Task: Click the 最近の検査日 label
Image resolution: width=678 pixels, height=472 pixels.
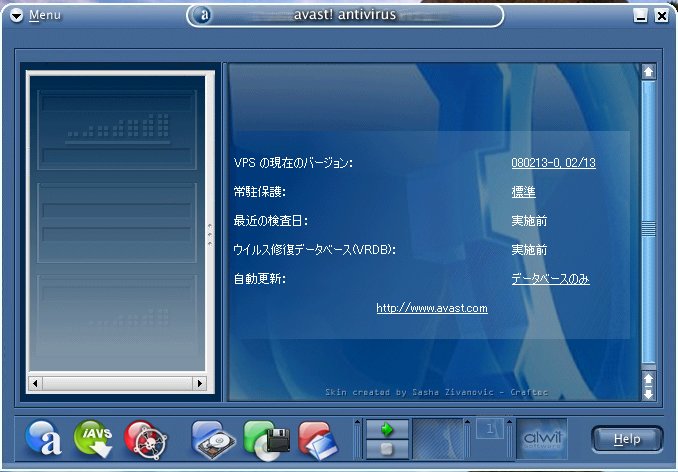Action: 271,221
